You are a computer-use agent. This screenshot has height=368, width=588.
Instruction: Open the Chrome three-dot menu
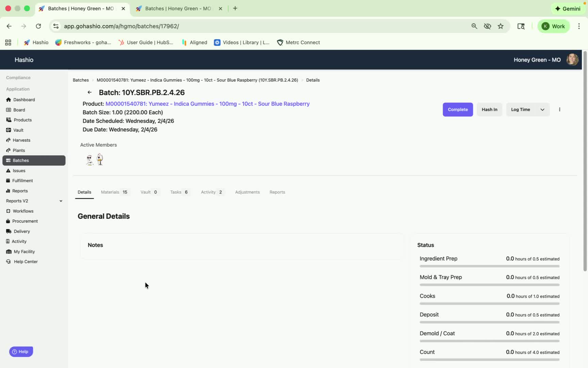coord(579,26)
